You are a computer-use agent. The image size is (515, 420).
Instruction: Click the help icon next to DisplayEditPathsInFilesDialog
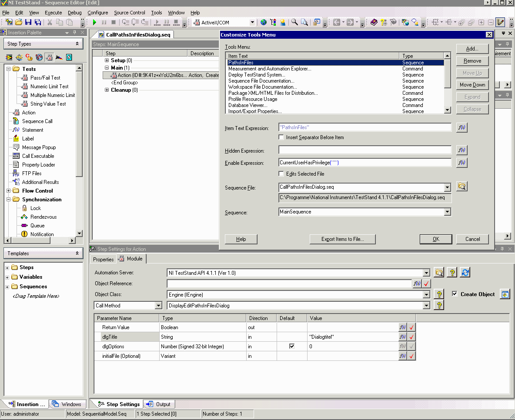pyautogui.click(x=439, y=305)
